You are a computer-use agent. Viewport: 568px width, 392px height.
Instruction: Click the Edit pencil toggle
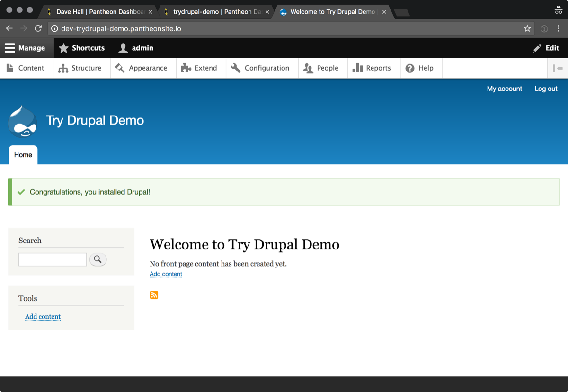(x=546, y=48)
